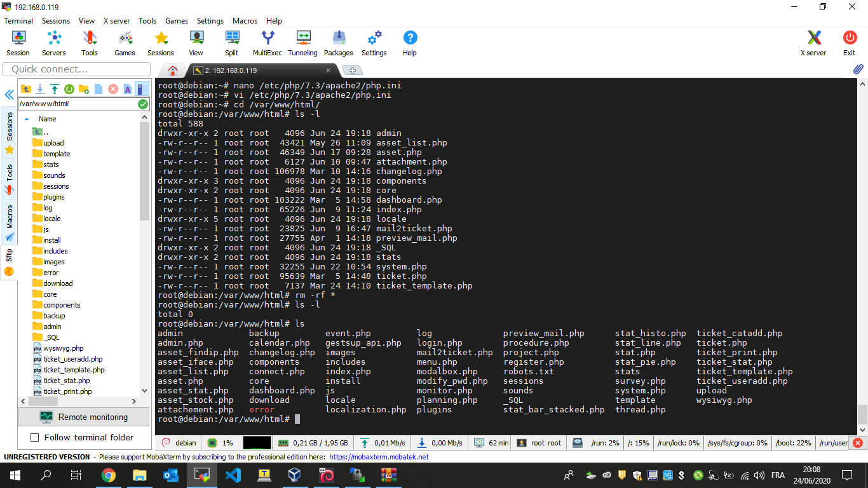Open the Packages icon
The image size is (868, 488).
(x=339, y=43)
